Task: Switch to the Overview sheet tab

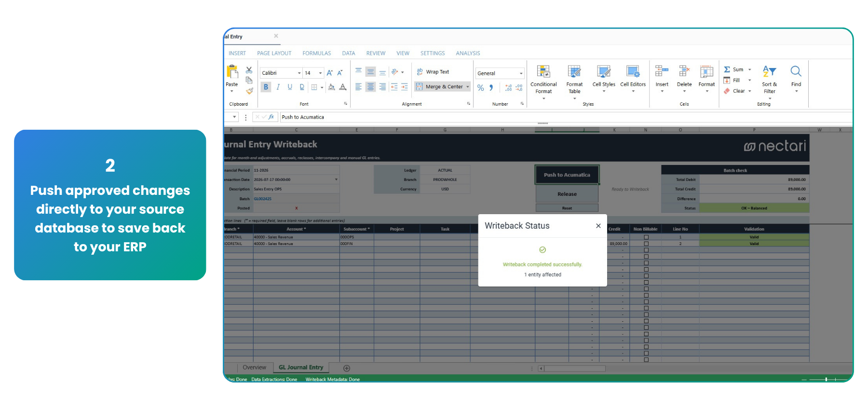Action: click(x=254, y=368)
